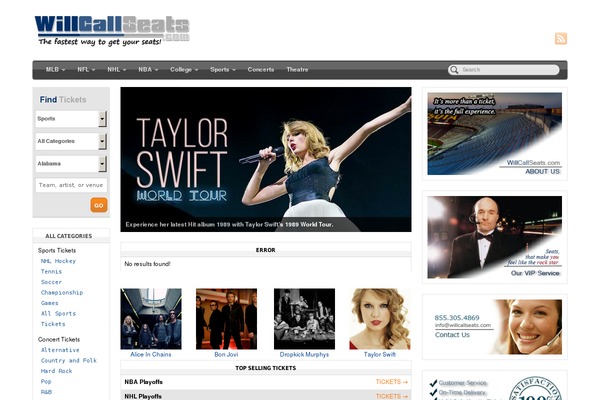Screen dimensions: 600x400
Task: Open the Championship Games link
Action: (62, 297)
